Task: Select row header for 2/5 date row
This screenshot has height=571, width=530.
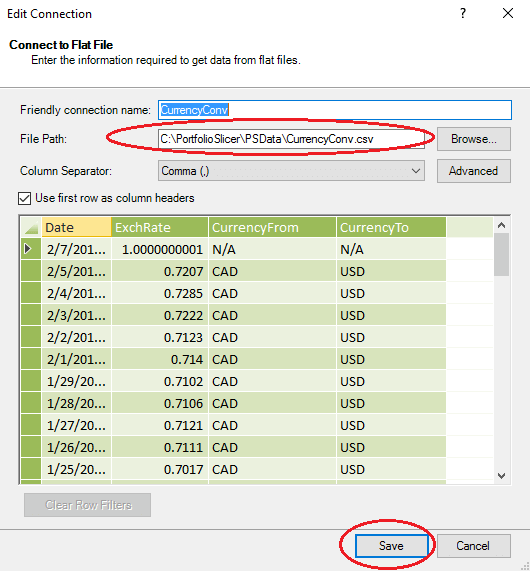Action: [31, 271]
